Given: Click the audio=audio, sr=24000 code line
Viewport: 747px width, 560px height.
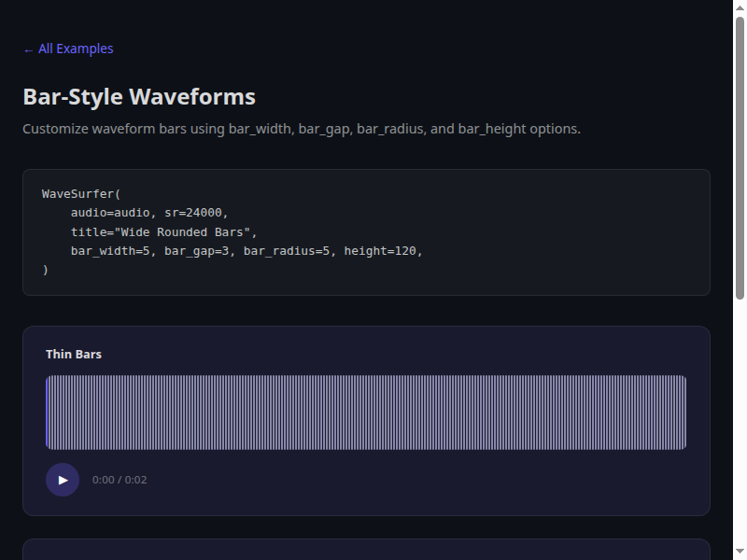Looking at the screenshot, I should click(x=149, y=213).
